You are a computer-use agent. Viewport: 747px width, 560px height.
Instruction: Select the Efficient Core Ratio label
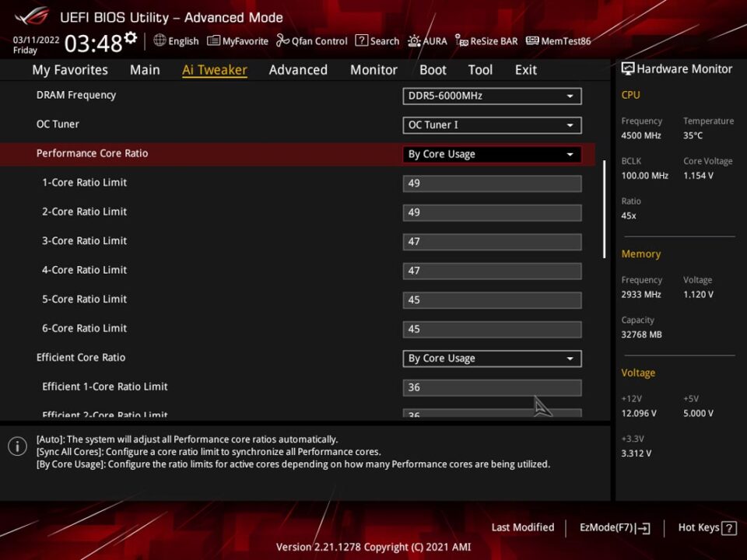pyautogui.click(x=81, y=358)
